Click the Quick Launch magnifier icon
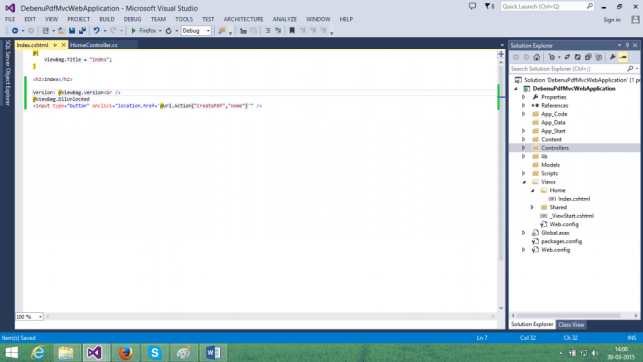 [x=590, y=6]
